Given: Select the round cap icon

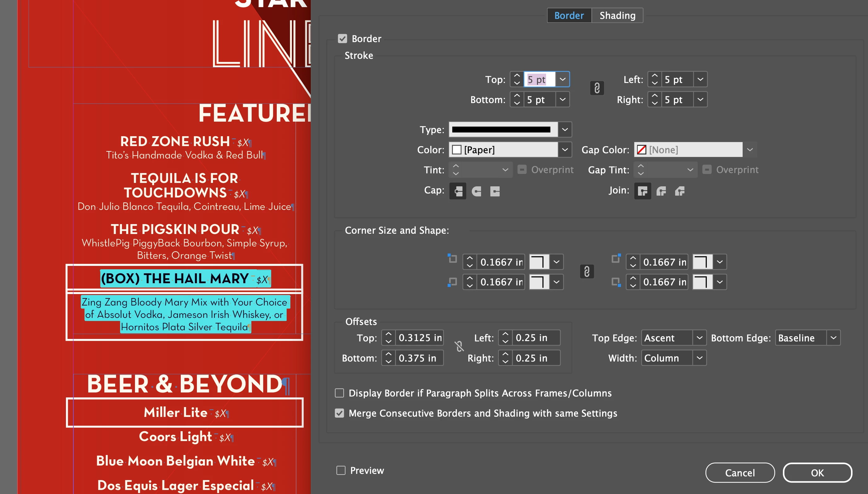Looking at the screenshot, I should [476, 191].
